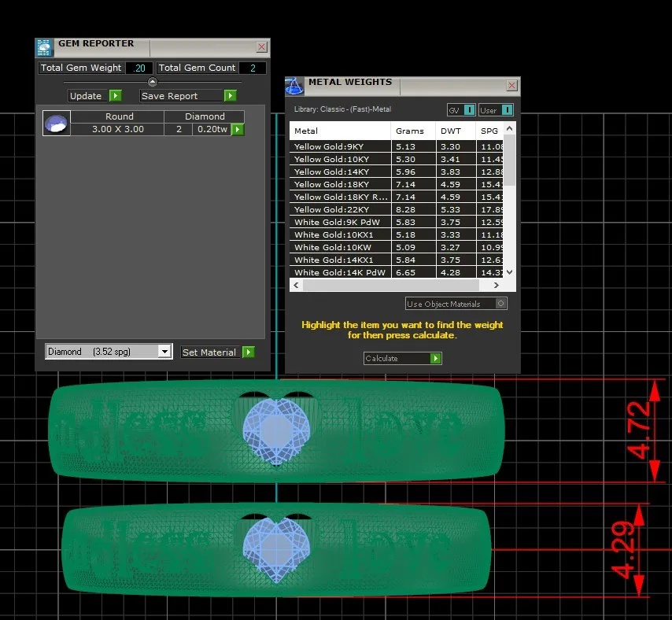
Task: Select the White Gold:10KX1 row
Action: tap(397, 234)
